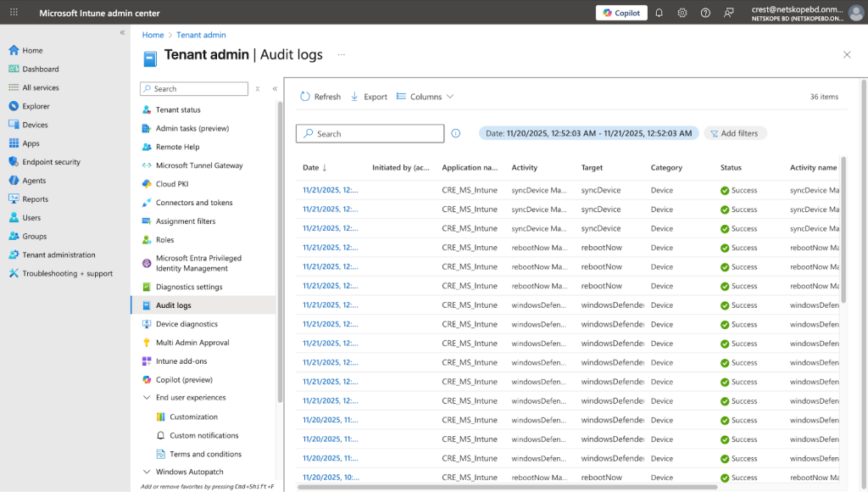Viewport: 868px width, 492px height.
Task: Click the Tenant admin breadcrumb link
Action: click(201, 35)
